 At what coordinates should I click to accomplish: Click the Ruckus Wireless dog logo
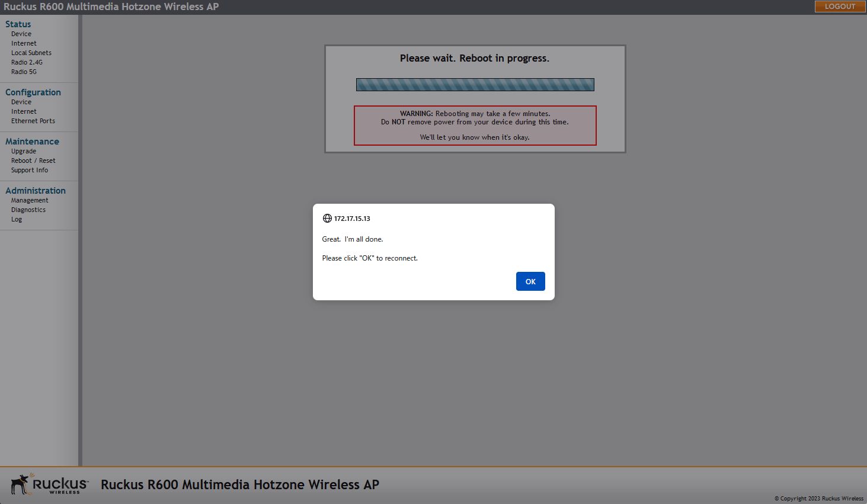[x=49, y=484]
